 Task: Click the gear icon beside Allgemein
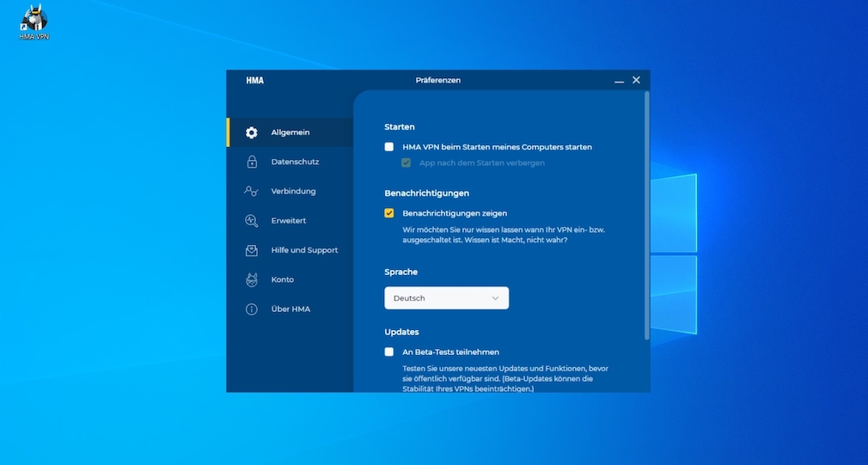(x=252, y=132)
